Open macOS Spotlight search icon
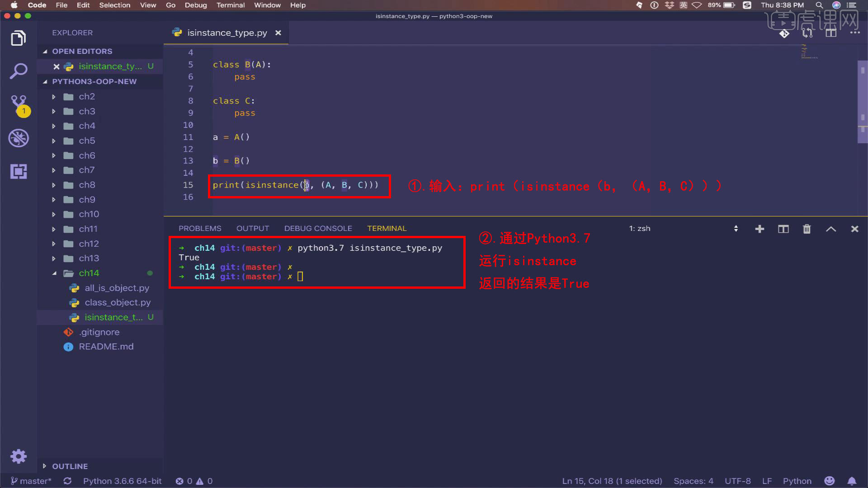 click(819, 5)
